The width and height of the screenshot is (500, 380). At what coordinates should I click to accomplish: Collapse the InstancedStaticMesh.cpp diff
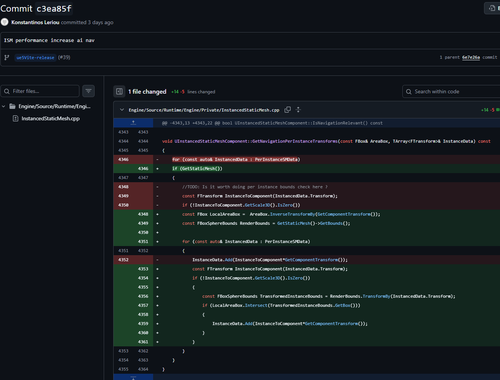tap(122, 110)
